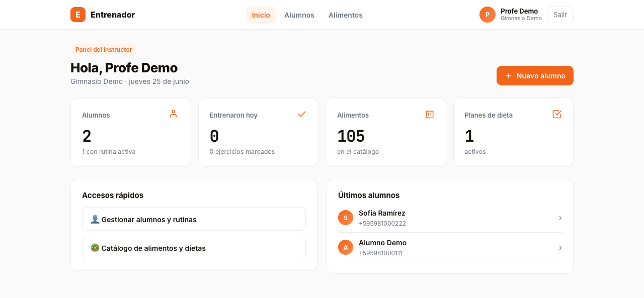The image size is (644, 298).
Task: Click Sofía Ramírez's S avatar
Action: coord(346,218)
